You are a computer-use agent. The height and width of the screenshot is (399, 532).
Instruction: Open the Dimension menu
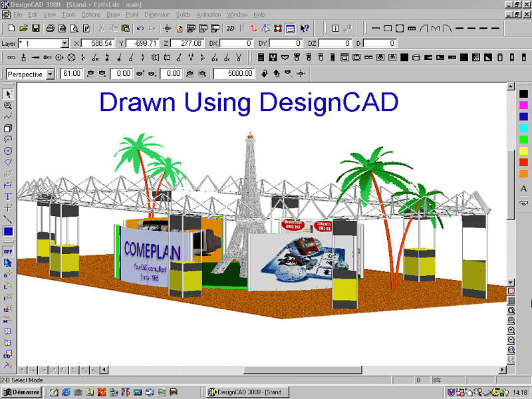click(x=157, y=14)
